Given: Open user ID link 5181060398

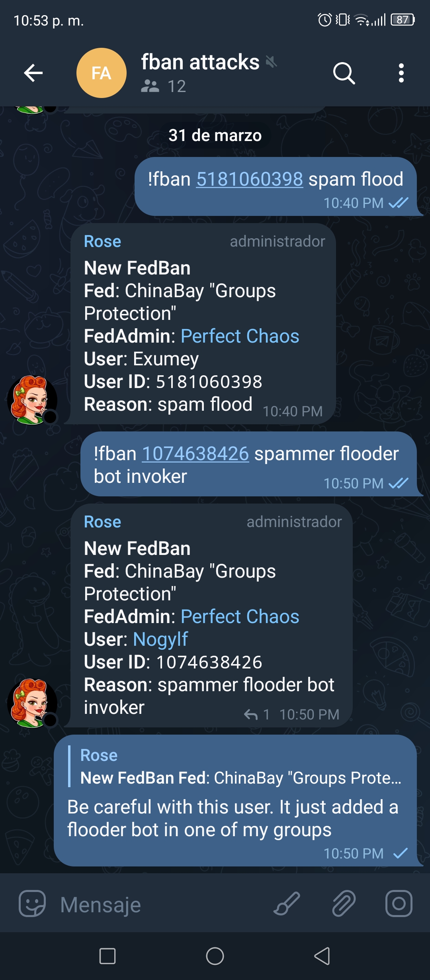Looking at the screenshot, I should tap(250, 179).
